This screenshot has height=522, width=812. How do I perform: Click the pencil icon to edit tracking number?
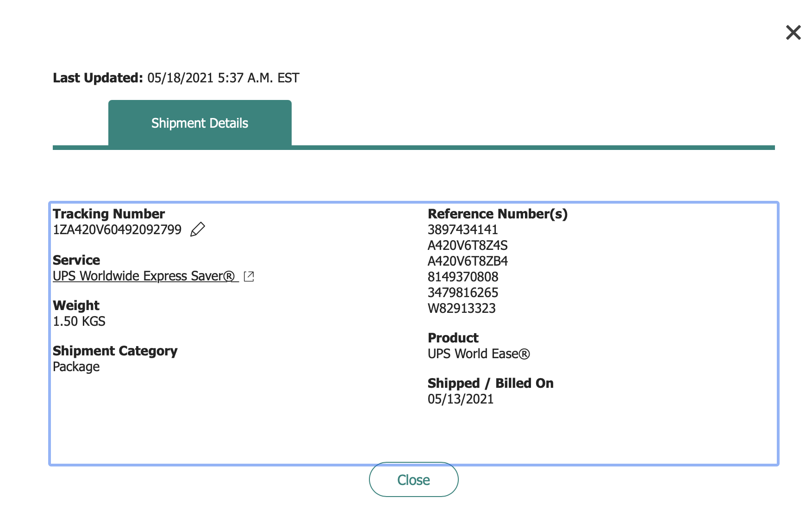tap(198, 229)
